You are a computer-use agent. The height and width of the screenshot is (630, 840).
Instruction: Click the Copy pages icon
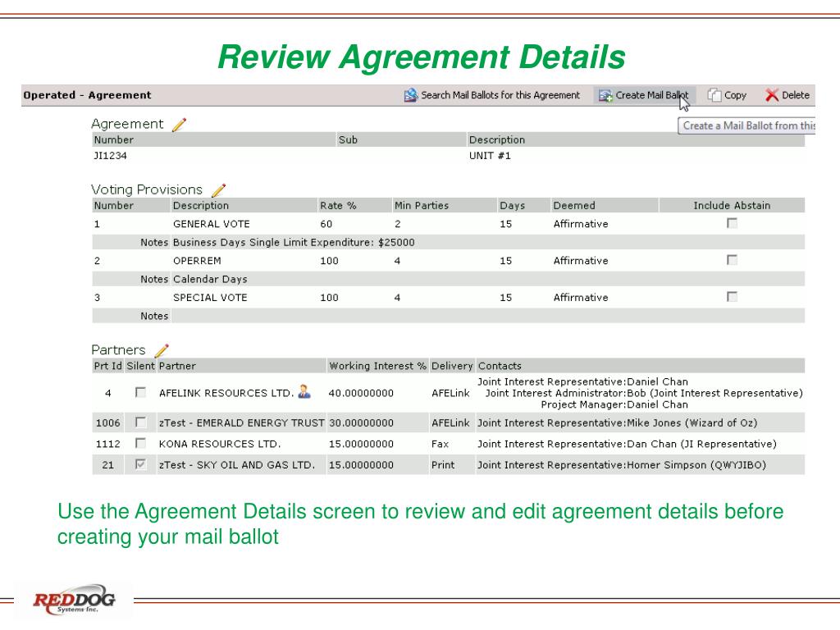[x=714, y=95]
